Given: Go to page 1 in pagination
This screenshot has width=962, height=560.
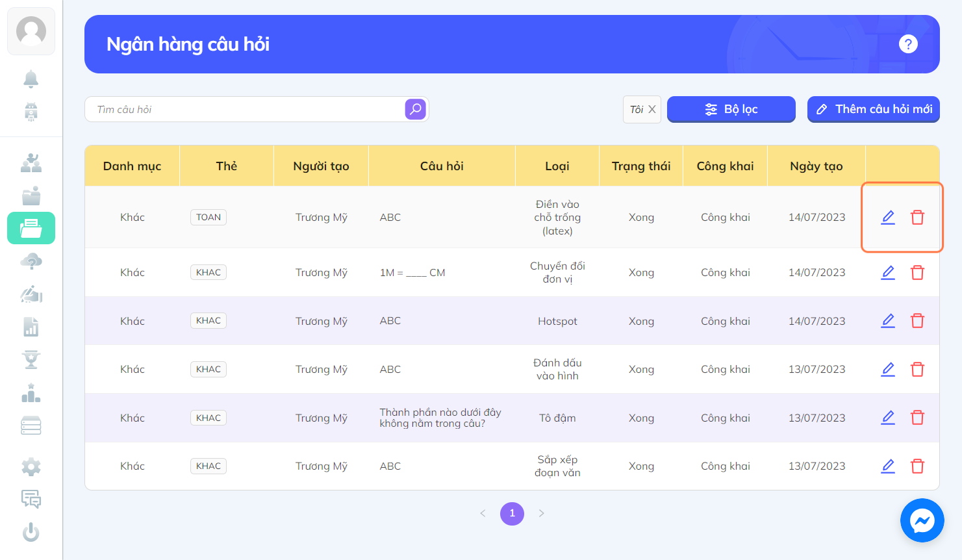Looking at the screenshot, I should click(x=512, y=513).
